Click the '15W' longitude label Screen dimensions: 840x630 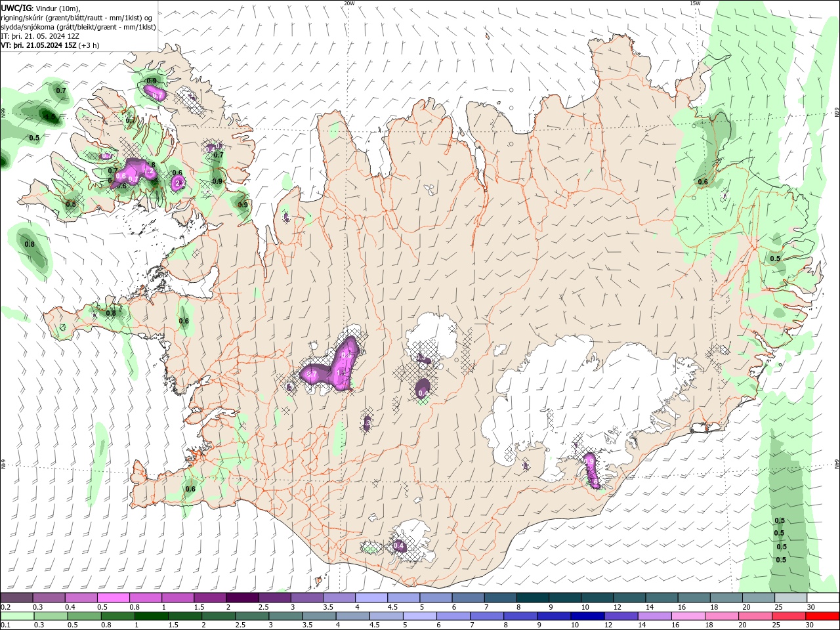pyautogui.click(x=695, y=3)
